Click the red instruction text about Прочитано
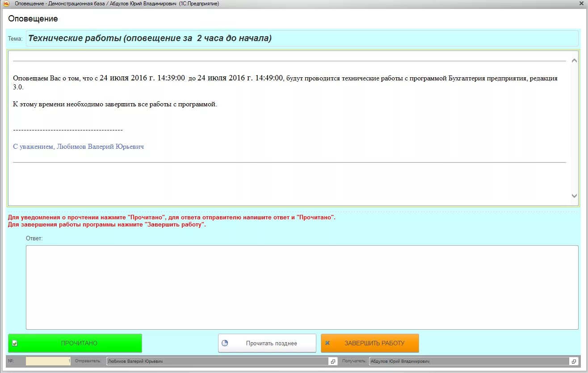The width and height of the screenshot is (588, 373). point(172,218)
